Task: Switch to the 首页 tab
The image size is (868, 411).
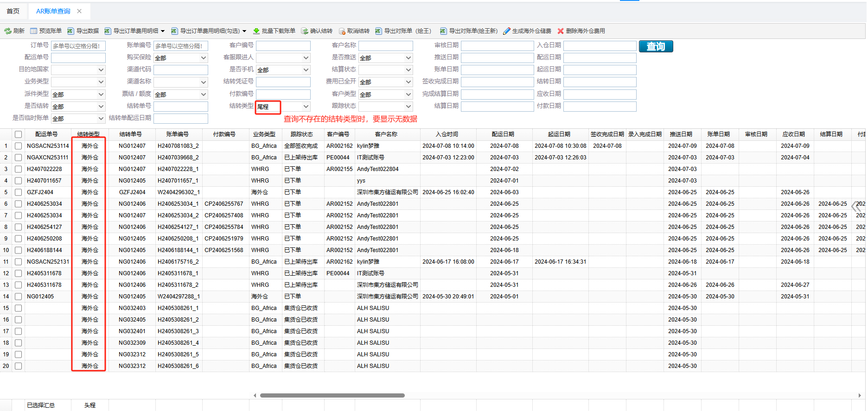Action: 13,11
